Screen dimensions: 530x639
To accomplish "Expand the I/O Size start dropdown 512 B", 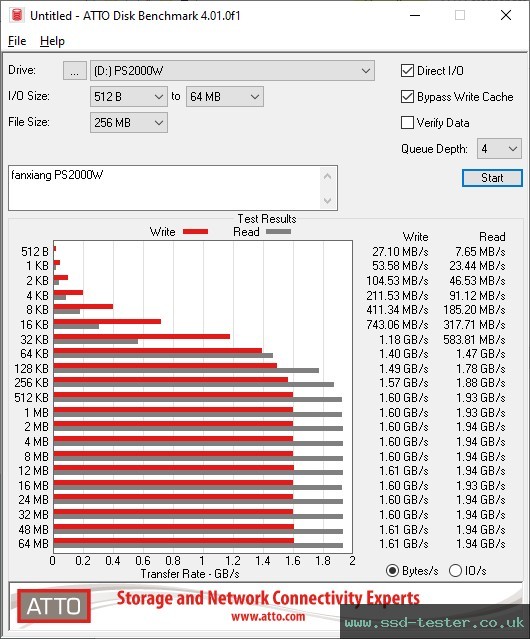I will [129, 97].
